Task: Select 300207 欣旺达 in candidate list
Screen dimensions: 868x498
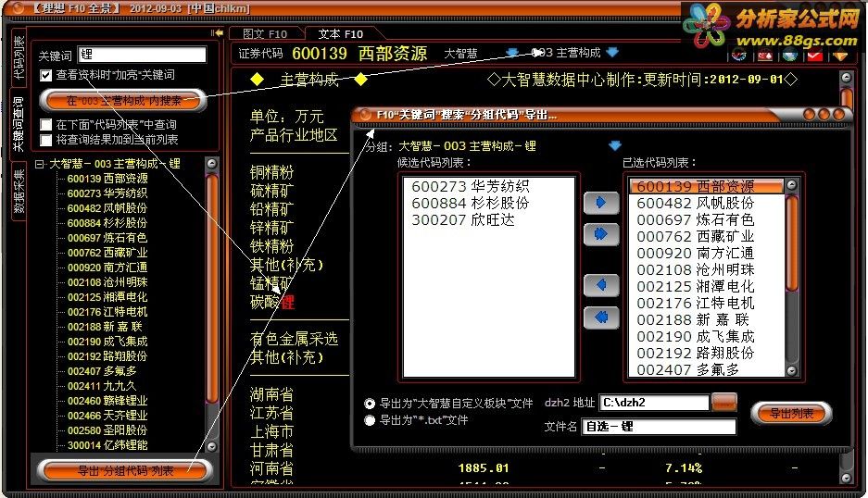Action: (463, 219)
